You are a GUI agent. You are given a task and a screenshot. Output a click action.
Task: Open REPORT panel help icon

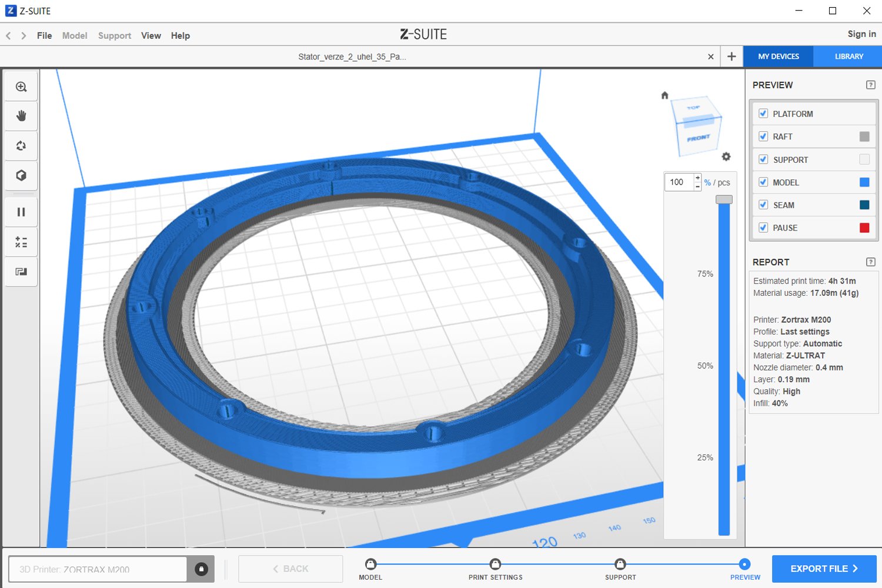pyautogui.click(x=871, y=262)
